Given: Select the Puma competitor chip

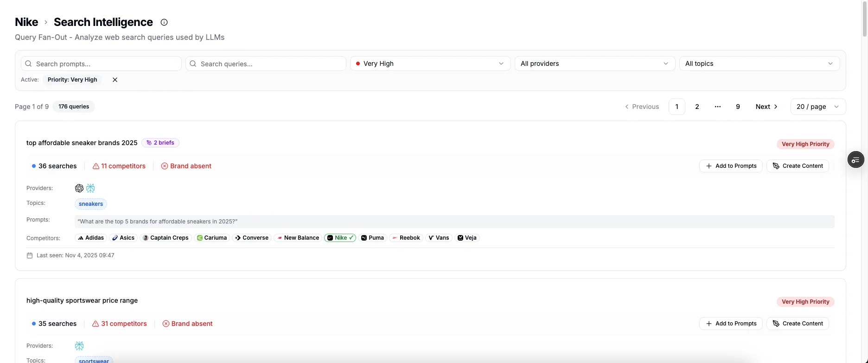Looking at the screenshot, I should 372,238.
